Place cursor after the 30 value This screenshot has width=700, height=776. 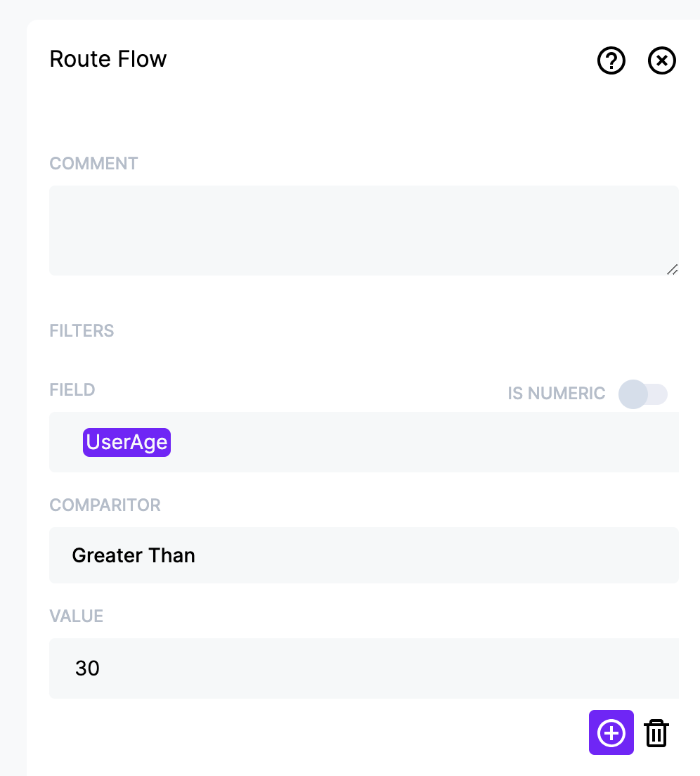coord(101,668)
